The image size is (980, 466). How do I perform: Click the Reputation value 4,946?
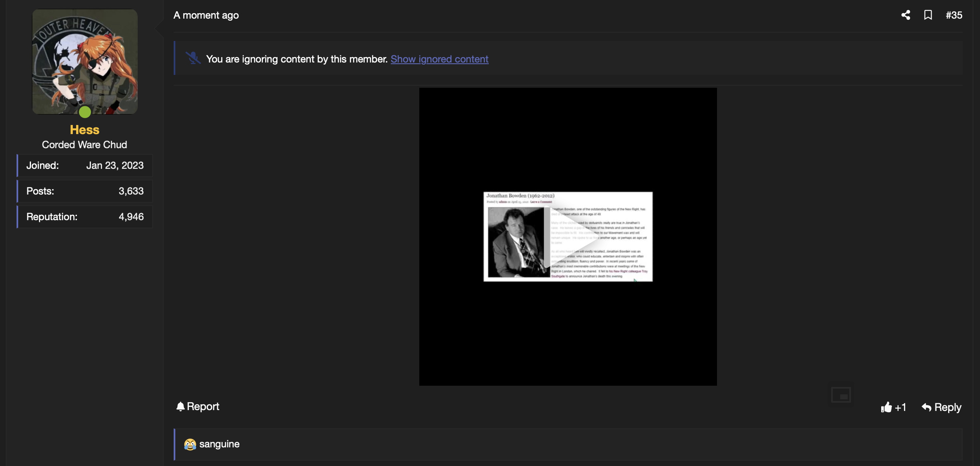[x=131, y=216]
